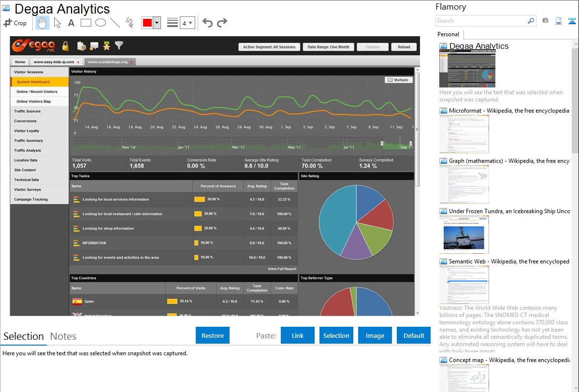This screenshot has height=392, width=579.
Task: Click the Paste Link button
Action: click(x=298, y=335)
